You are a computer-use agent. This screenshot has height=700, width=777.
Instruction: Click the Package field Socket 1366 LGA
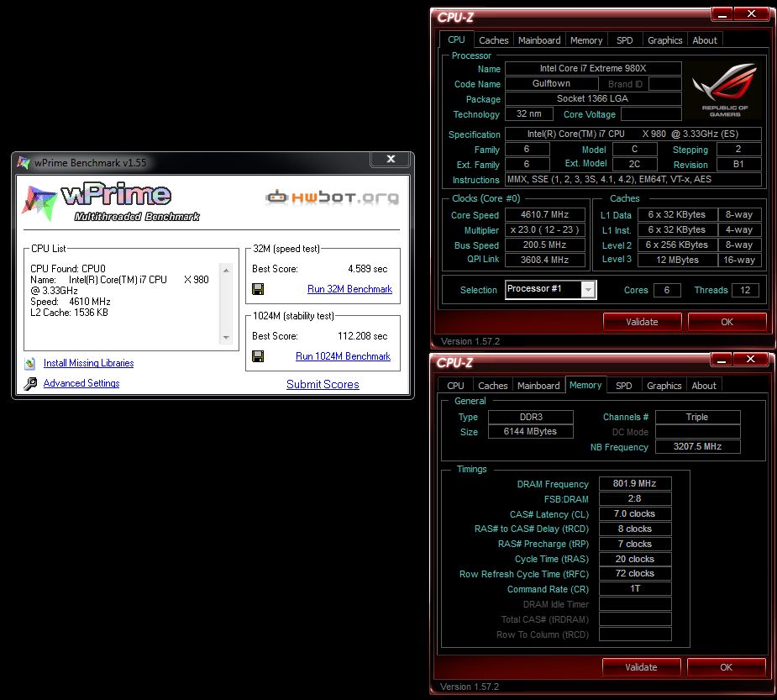(593, 98)
